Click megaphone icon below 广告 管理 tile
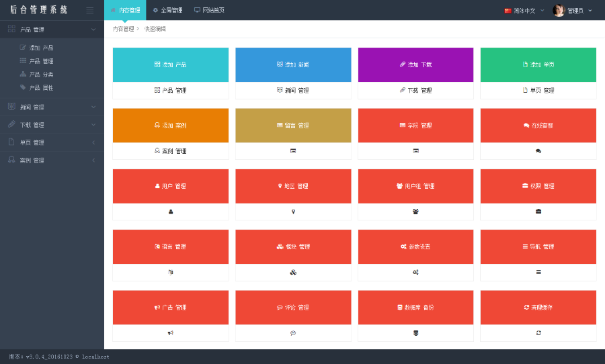This screenshot has width=605, height=364. click(171, 332)
